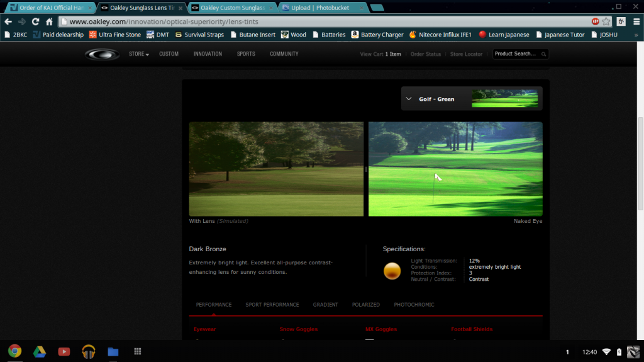Click the battery icon in the tray
644x362 pixels.
point(619,352)
